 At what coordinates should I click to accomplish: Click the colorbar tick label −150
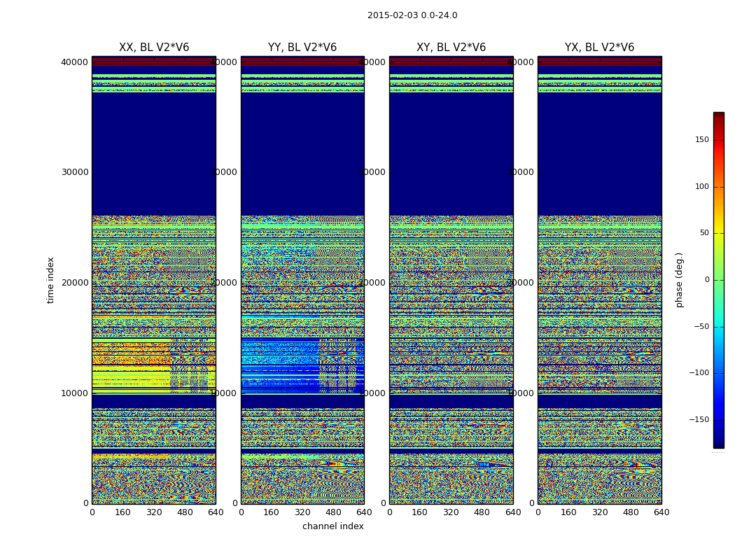699,419
